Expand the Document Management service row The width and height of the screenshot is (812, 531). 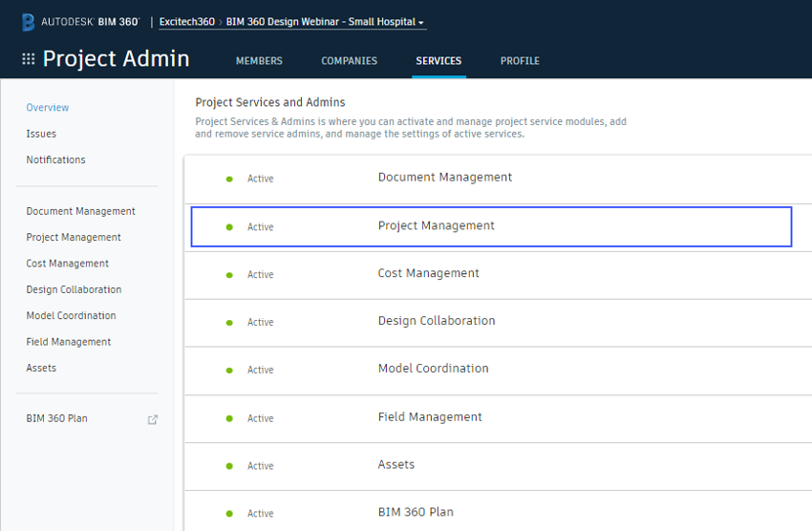tap(498, 180)
